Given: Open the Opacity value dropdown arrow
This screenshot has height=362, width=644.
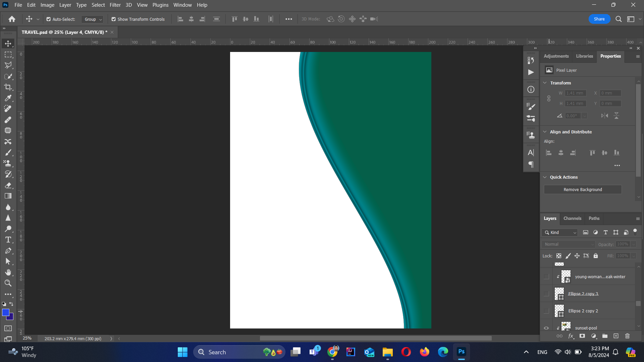Looking at the screenshot, I should coord(634,244).
